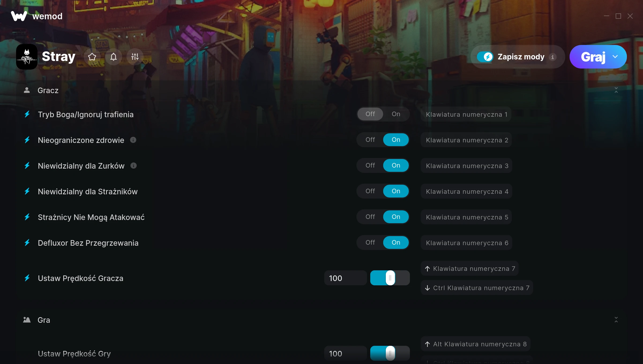Select On for Nieograniczone zdrowie toggle
The width and height of the screenshot is (643, 364).
tap(396, 140)
